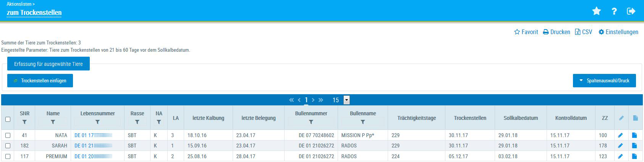Go to last page with double arrow
Image resolution: width=644 pixels, height=162 pixels.
[321, 100]
